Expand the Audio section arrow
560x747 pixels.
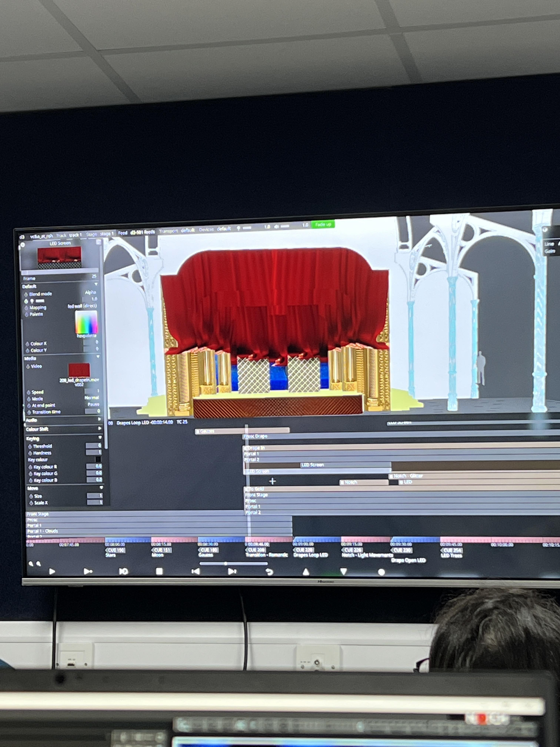(x=99, y=419)
